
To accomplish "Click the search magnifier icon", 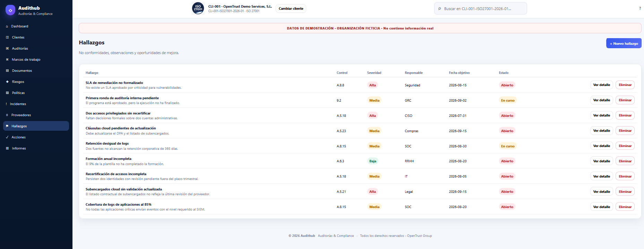I will (440, 9).
